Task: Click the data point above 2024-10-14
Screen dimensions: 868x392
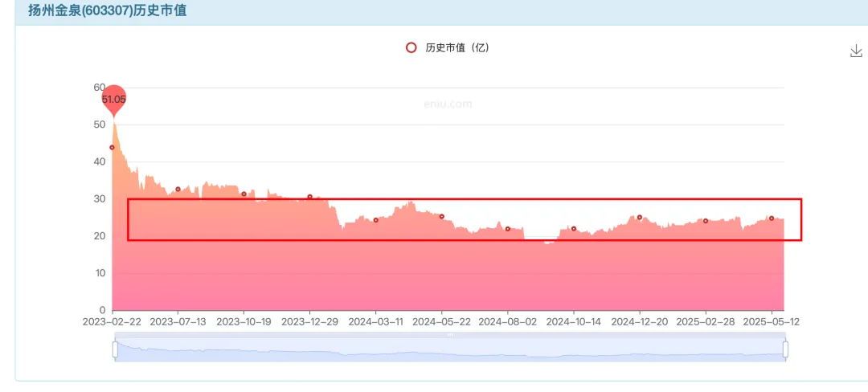Action: click(574, 229)
